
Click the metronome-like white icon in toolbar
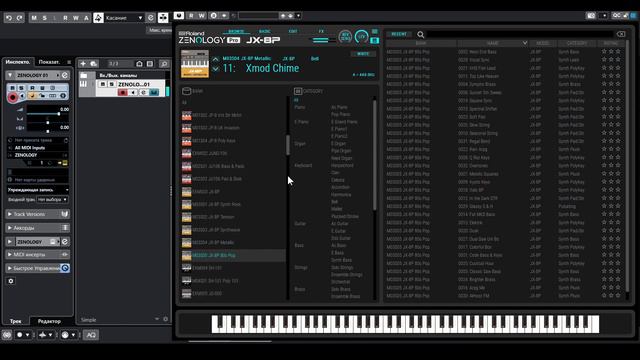coord(98,18)
